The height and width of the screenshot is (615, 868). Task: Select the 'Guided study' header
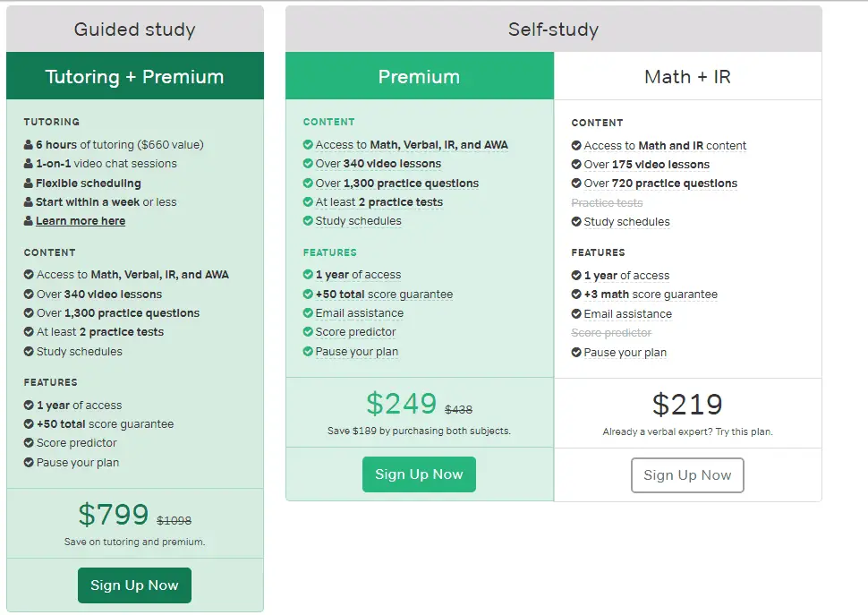coord(134,29)
